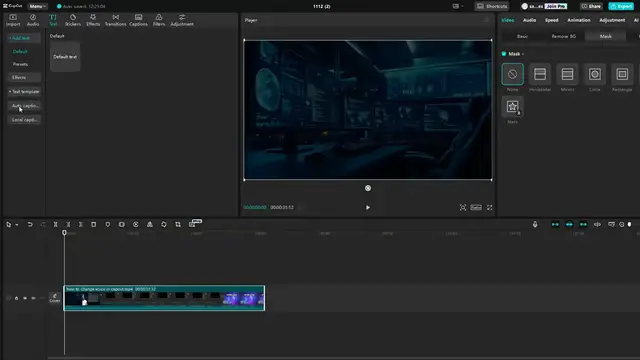Click the timeline zoom slider handle
This screenshot has width=640, height=360.
click(629, 224)
